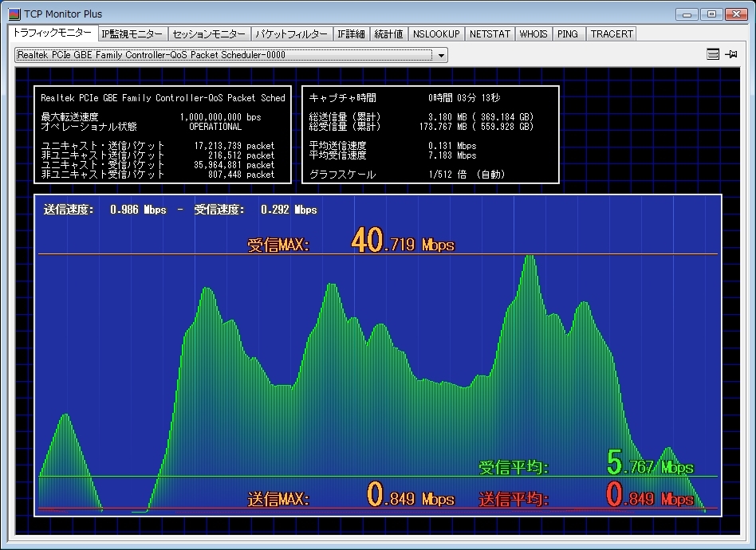Switch to the TRACERT tab
This screenshot has height=550, width=756.
click(612, 33)
